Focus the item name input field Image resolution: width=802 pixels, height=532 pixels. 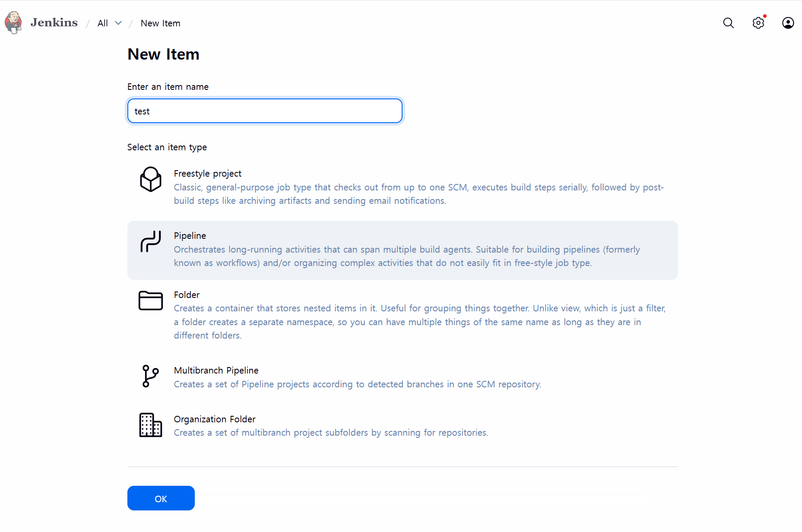265,111
